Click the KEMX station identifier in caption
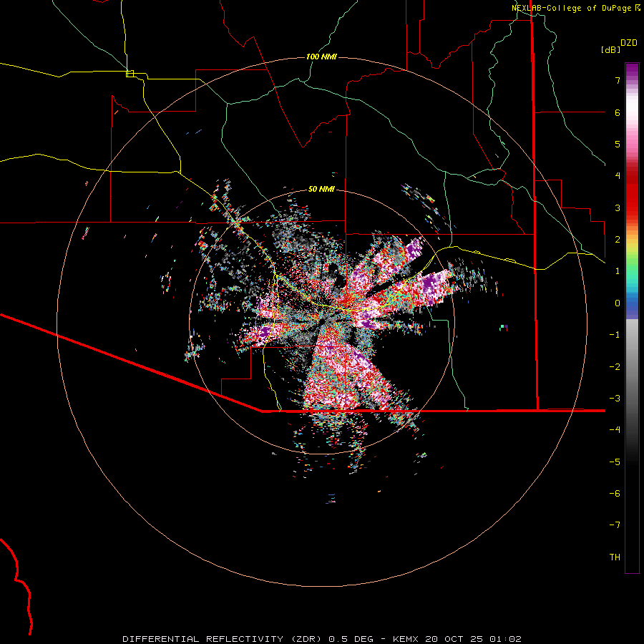The width and height of the screenshot is (644, 644). click(407, 639)
